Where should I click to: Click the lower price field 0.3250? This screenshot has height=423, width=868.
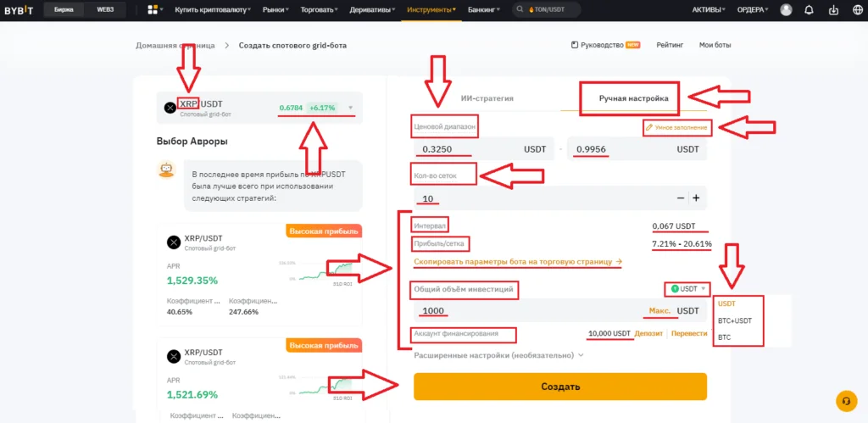point(483,149)
